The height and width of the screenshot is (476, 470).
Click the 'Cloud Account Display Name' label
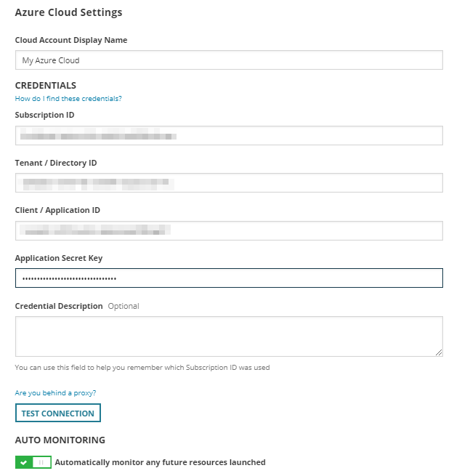(x=71, y=40)
